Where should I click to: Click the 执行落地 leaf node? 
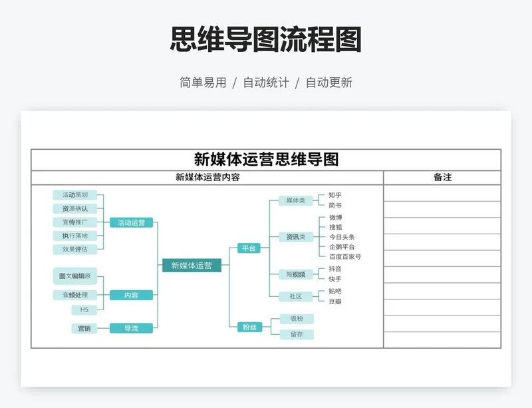coord(75,236)
